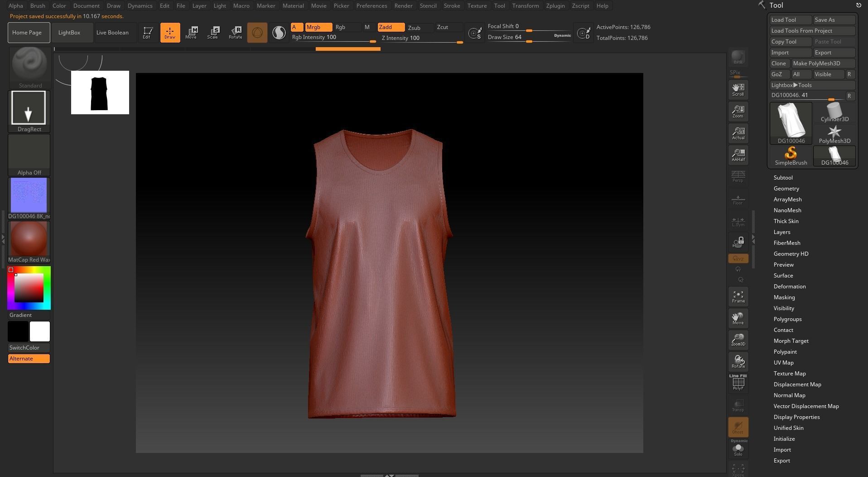Viewport: 868px width, 477px height.
Task: Toggle the Persp perspective view
Action: pos(738,176)
